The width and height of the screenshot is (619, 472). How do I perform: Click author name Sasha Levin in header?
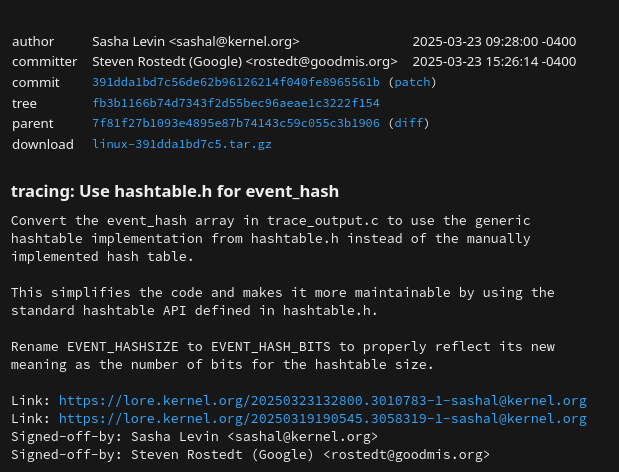(x=195, y=42)
